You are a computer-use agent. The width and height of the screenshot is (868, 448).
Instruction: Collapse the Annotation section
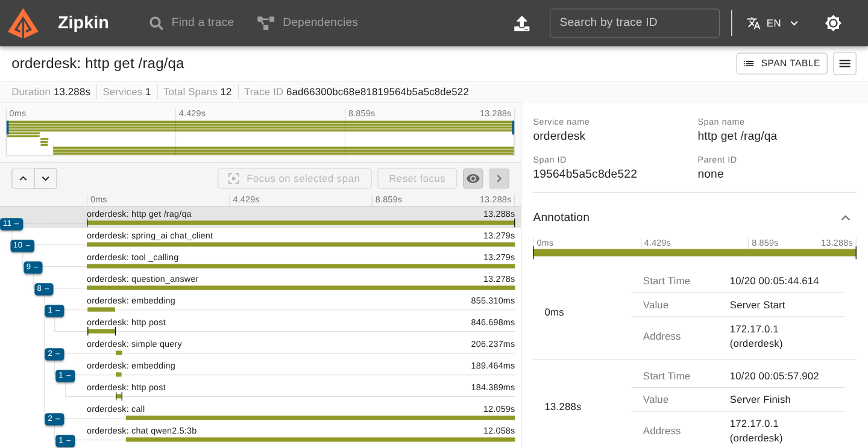[x=846, y=217]
